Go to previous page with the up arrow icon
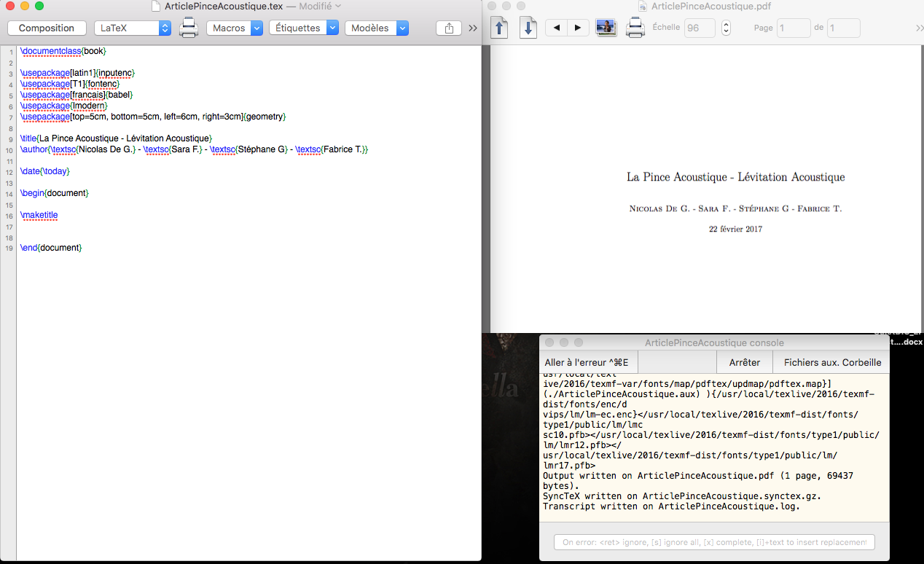Viewport: 924px width, 564px height. (500, 28)
